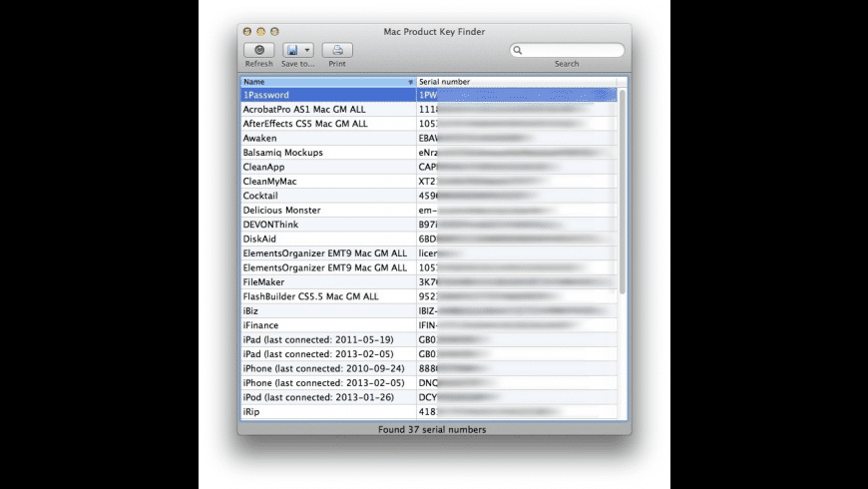Select the iRip row
The height and width of the screenshot is (489, 868).
coord(429,411)
